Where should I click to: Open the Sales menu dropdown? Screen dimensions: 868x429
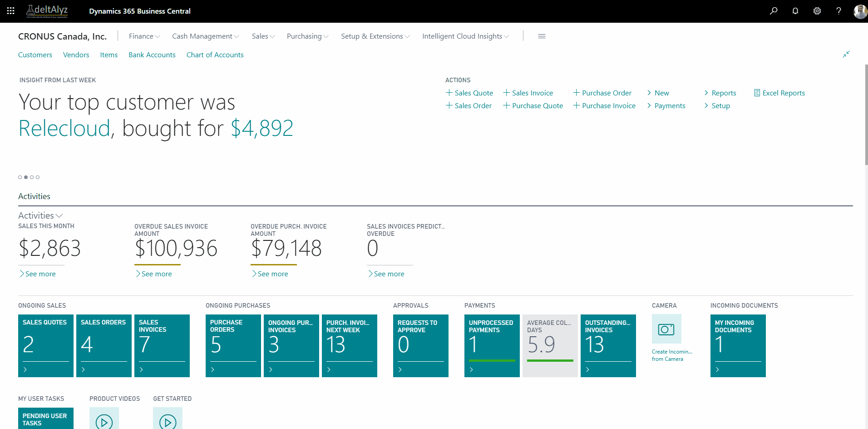[263, 36]
